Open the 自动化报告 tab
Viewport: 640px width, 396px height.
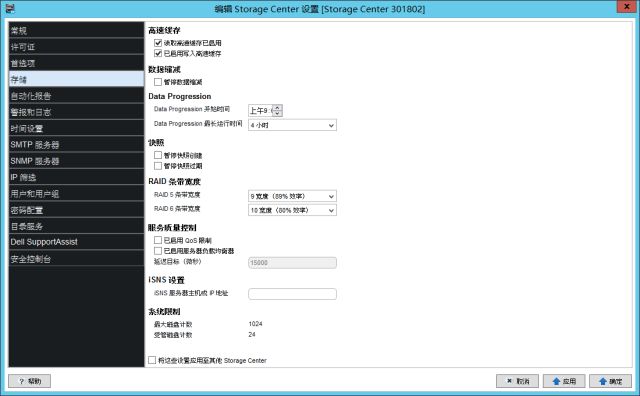click(x=76, y=96)
